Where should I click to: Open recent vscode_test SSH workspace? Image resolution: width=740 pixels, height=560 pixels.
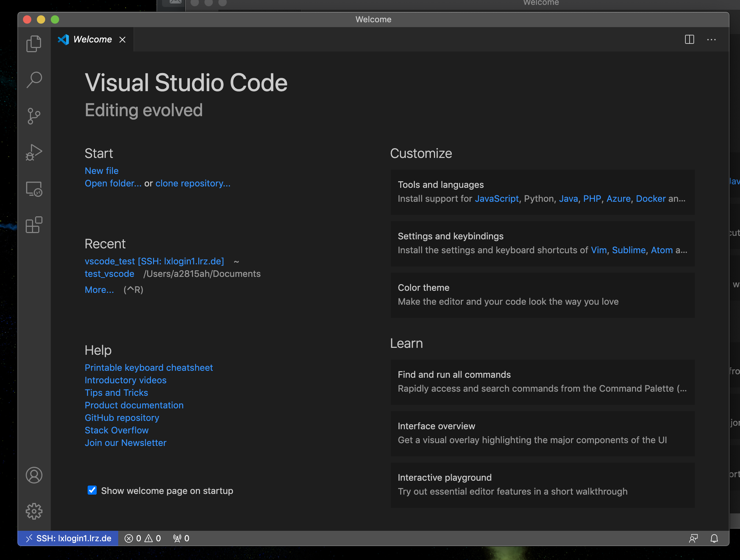pos(154,261)
